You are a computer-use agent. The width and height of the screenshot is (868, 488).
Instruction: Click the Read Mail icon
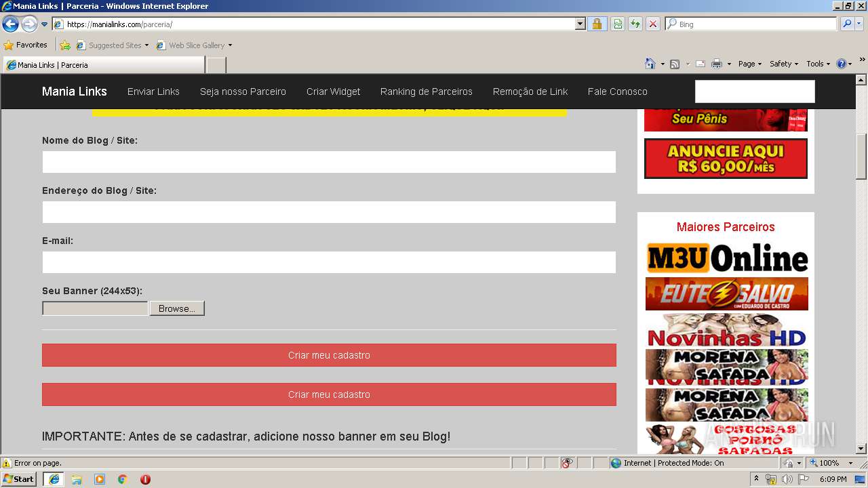701,64
